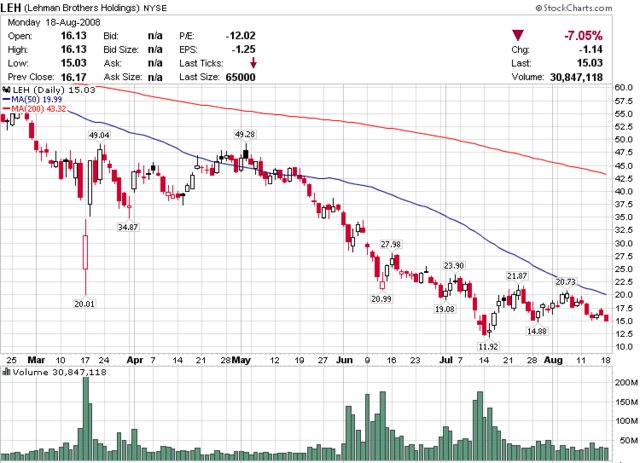Image resolution: width=640 pixels, height=463 pixels.
Task: Click the LEH ticker symbol title
Action: 11,7
